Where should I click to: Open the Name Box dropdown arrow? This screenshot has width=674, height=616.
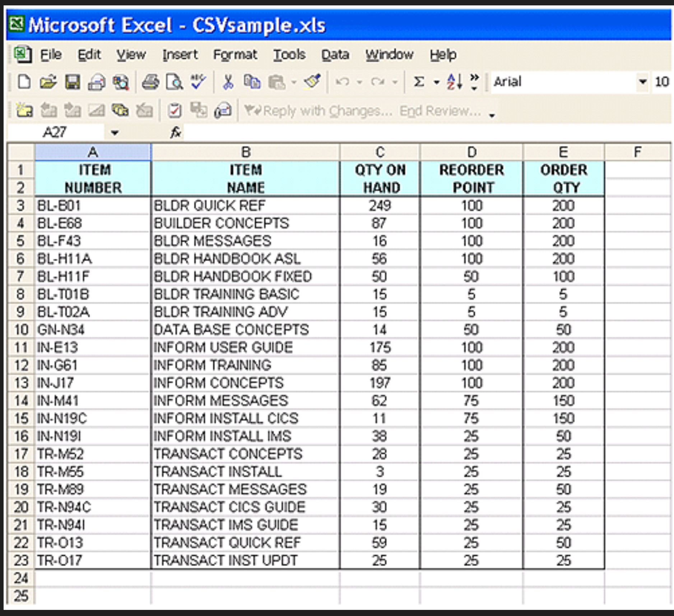click(x=115, y=133)
